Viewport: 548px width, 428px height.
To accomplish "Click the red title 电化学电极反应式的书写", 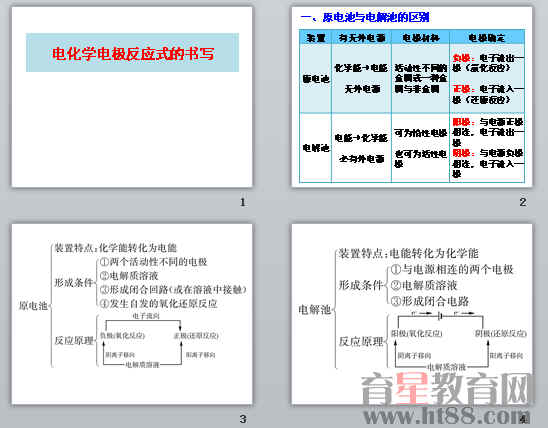I will [133, 53].
